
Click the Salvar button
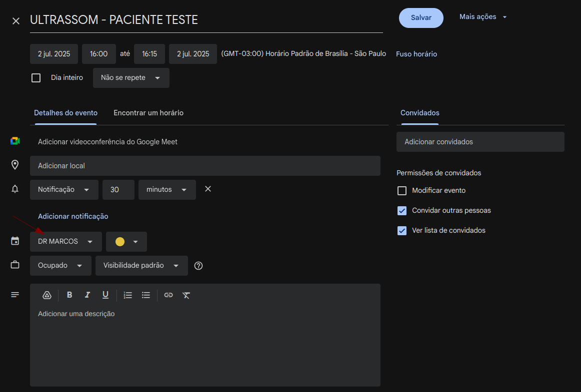click(x=421, y=17)
